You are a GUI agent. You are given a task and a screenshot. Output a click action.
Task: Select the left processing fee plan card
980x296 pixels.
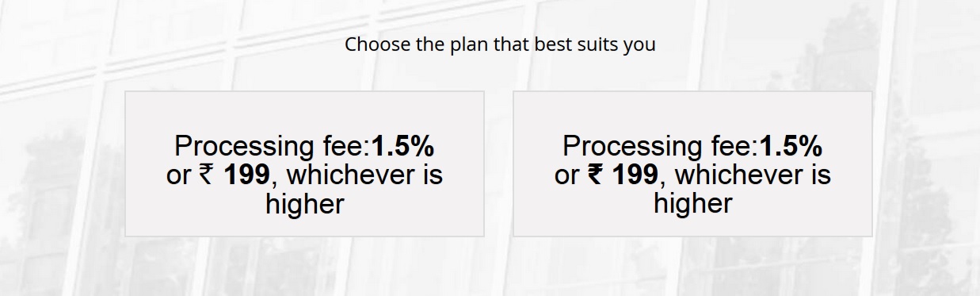(x=304, y=163)
